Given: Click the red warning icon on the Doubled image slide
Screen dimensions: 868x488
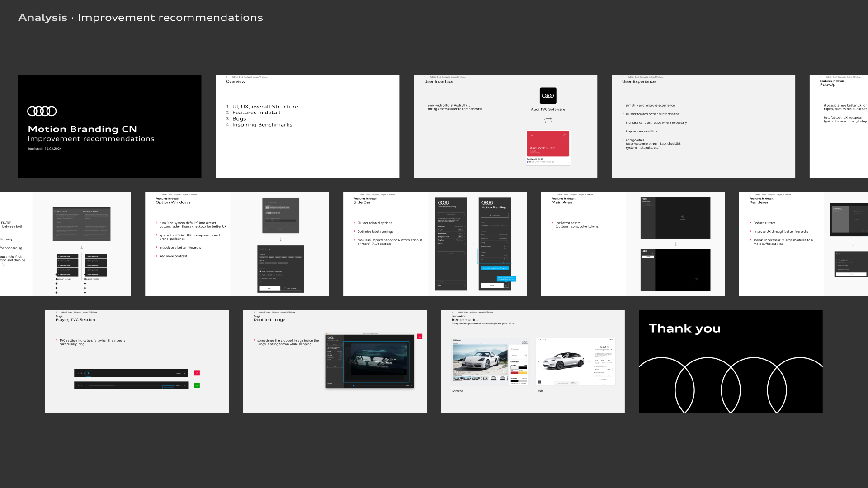Looking at the screenshot, I should click(x=420, y=336).
